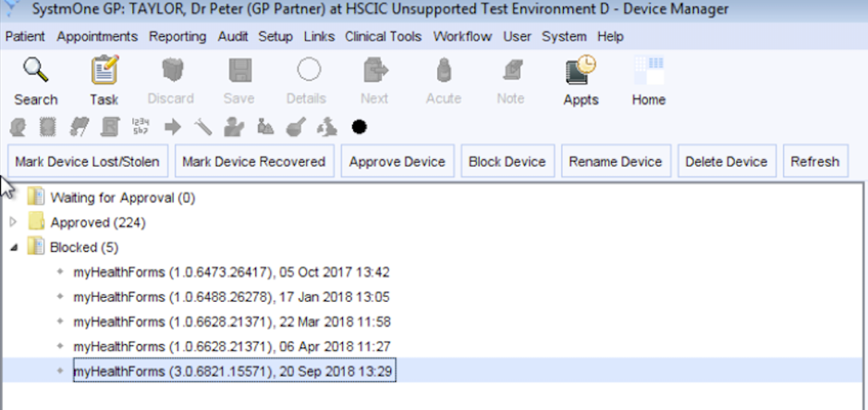Open the Task clipboard icon
Screen dimensions: 868x410
tap(104, 69)
